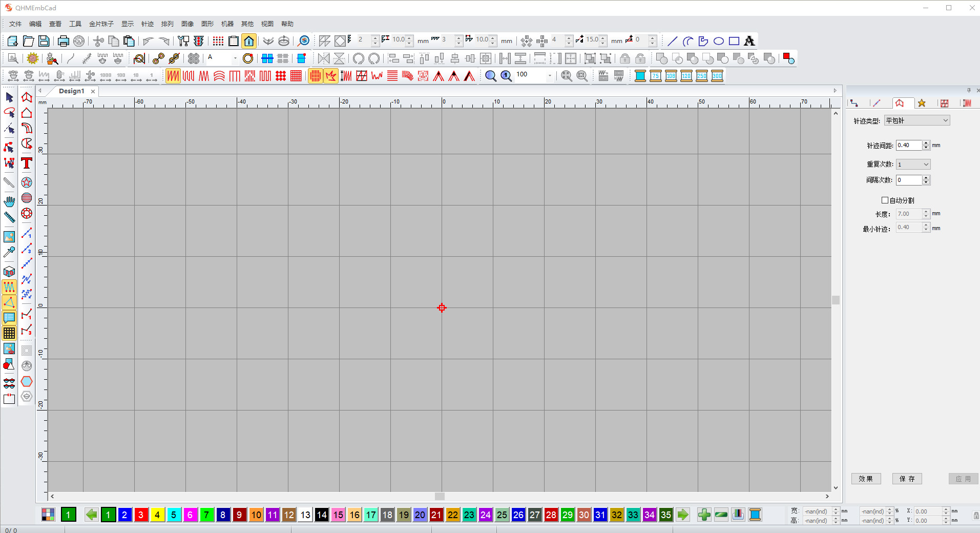Click the next colors green right arrow
This screenshot has width=980, height=533.
click(683, 515)
